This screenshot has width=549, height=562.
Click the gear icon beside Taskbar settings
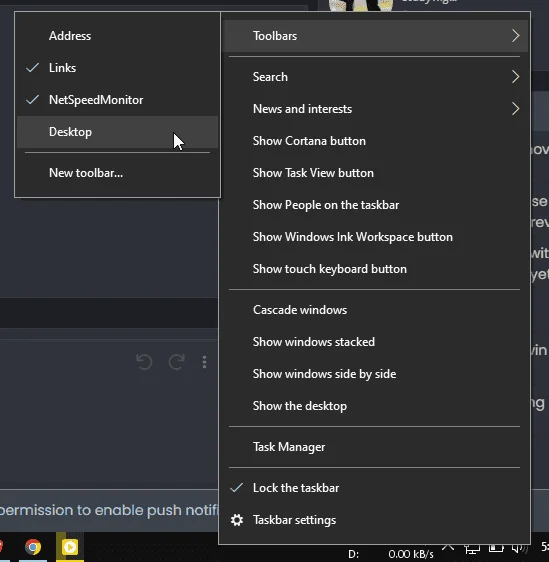(237, 520)
